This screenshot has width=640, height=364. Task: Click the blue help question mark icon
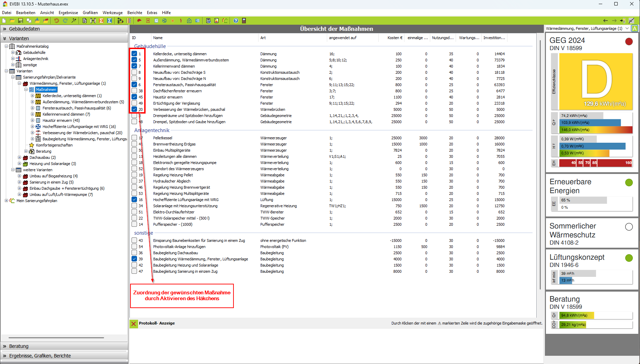(x=236, y=21)
